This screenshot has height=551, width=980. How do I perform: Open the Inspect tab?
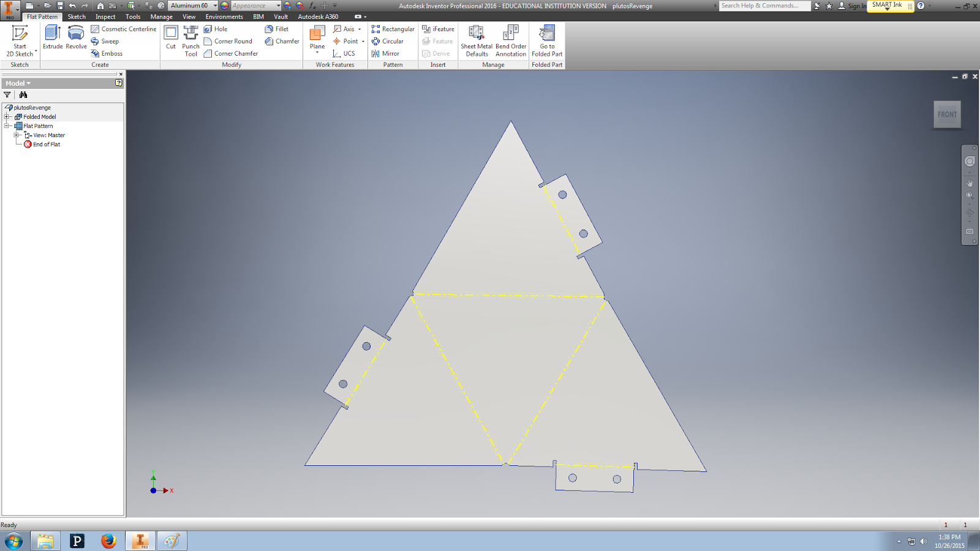point(105,17)
